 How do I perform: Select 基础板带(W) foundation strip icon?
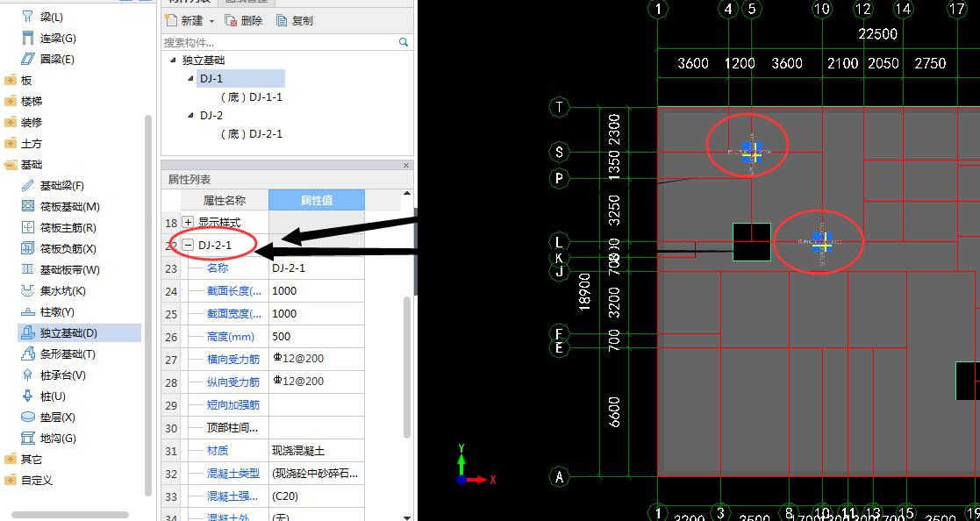[27, 270]
